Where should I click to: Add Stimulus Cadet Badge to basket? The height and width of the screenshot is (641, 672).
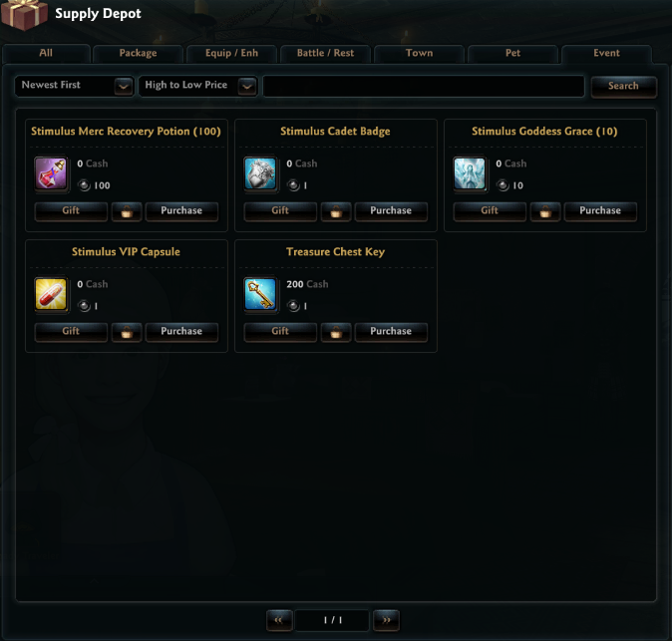[336, 211]
